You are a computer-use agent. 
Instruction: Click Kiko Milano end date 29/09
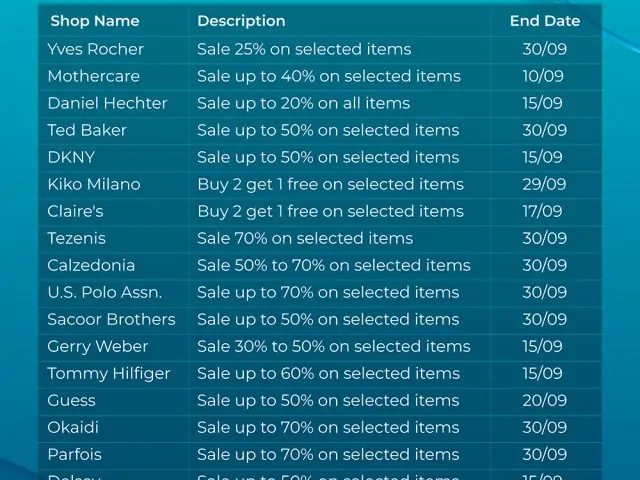tap(544, 184)
